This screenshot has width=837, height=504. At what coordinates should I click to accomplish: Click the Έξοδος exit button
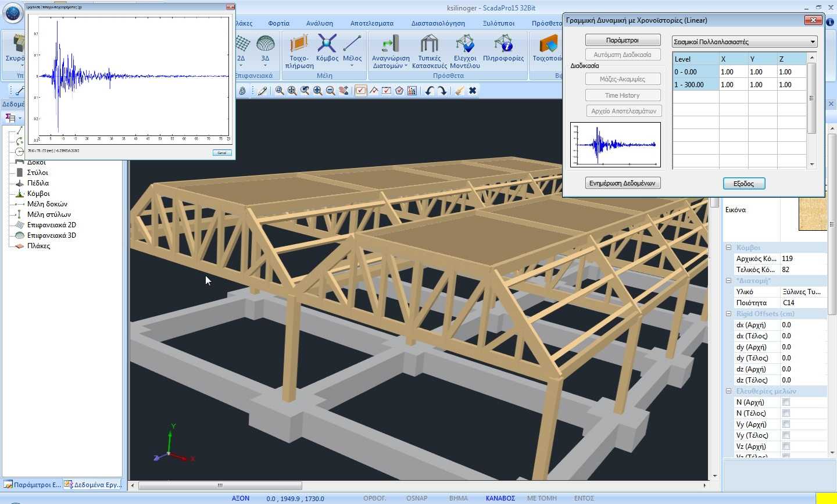click(x=744, y=184)
